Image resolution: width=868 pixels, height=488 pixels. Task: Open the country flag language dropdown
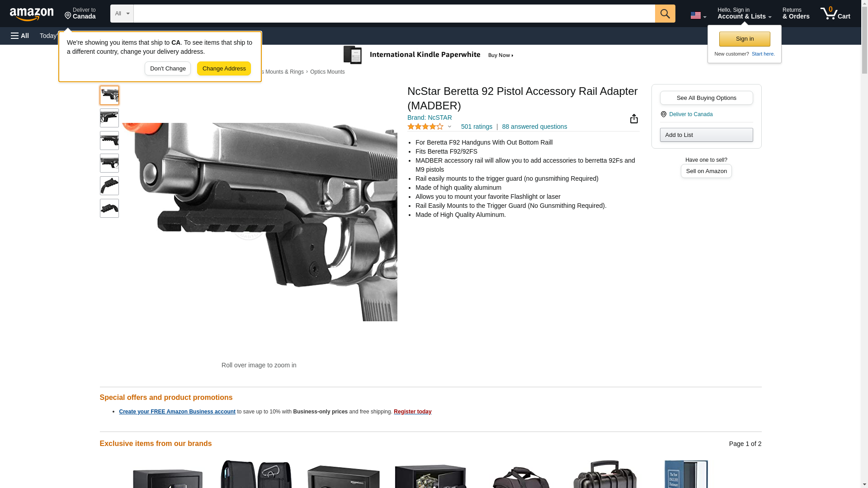tap(698, 15)
